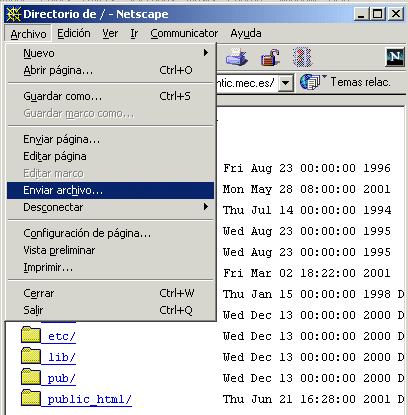Open the Archivo menu
The image size is (408, 415).
[28, 34]
